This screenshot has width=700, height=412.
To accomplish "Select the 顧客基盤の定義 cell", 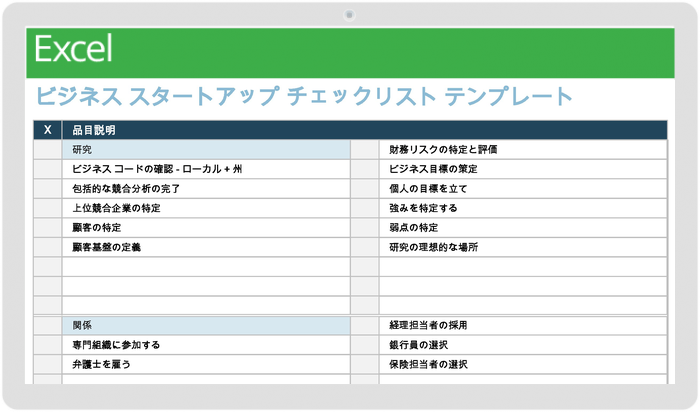I will 205,247.
